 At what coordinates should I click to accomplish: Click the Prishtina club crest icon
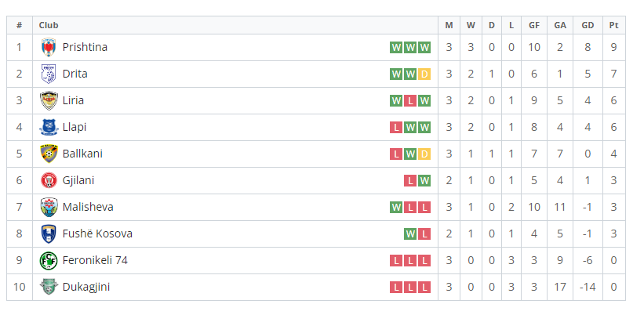(49, 48)
